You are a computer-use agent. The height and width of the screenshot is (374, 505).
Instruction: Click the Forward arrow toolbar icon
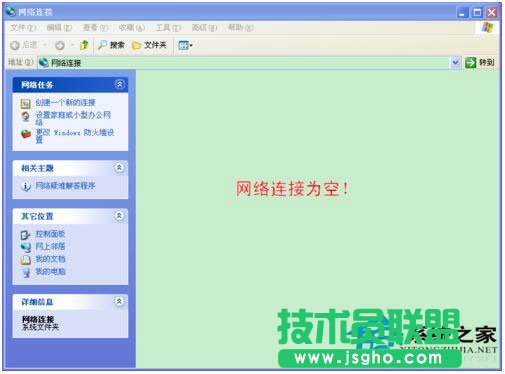click(x=60, y=45)
